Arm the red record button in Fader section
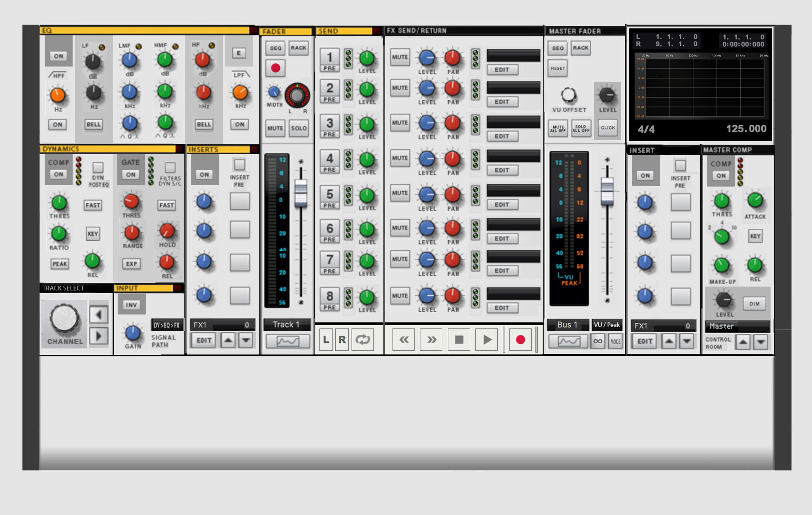The image size is (812, 515). 276,68
